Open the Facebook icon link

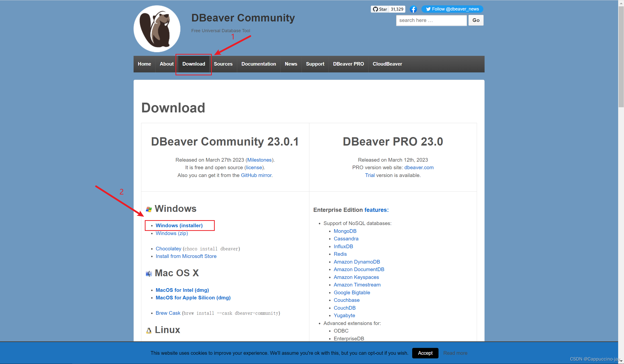tap(413, 9)
